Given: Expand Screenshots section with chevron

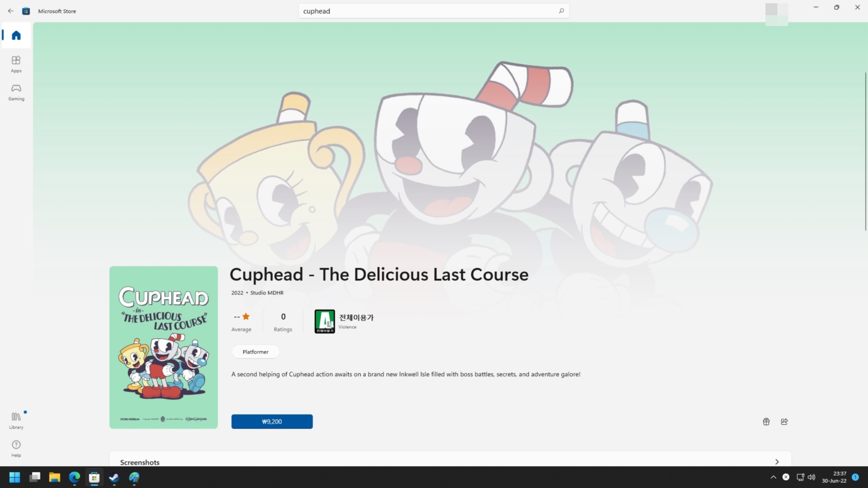Looking at the screenshot, I should click(777, 462).
